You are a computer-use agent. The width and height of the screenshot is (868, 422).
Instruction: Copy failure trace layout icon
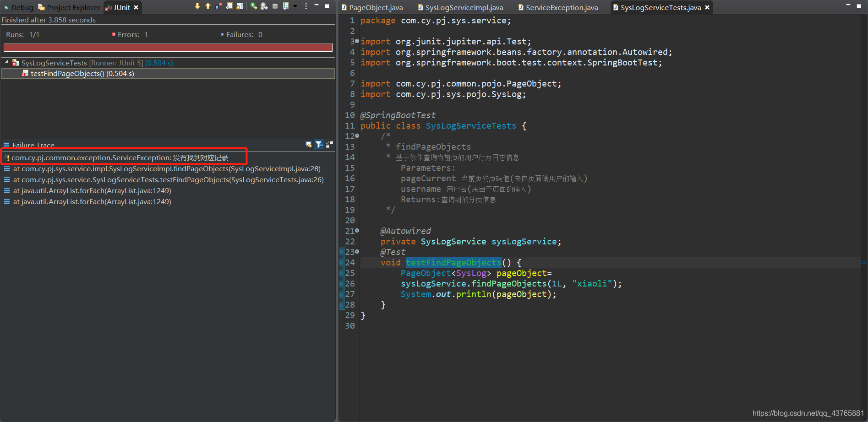click(329, 145)
